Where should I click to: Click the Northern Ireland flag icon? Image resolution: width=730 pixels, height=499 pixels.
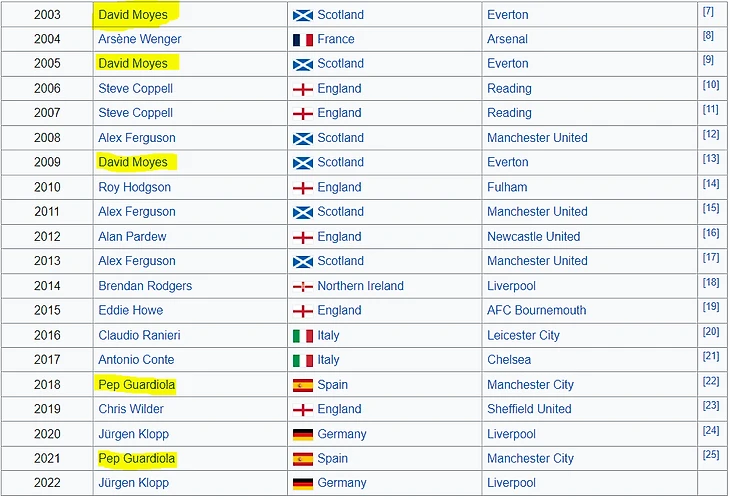click(x=302, y=286)
